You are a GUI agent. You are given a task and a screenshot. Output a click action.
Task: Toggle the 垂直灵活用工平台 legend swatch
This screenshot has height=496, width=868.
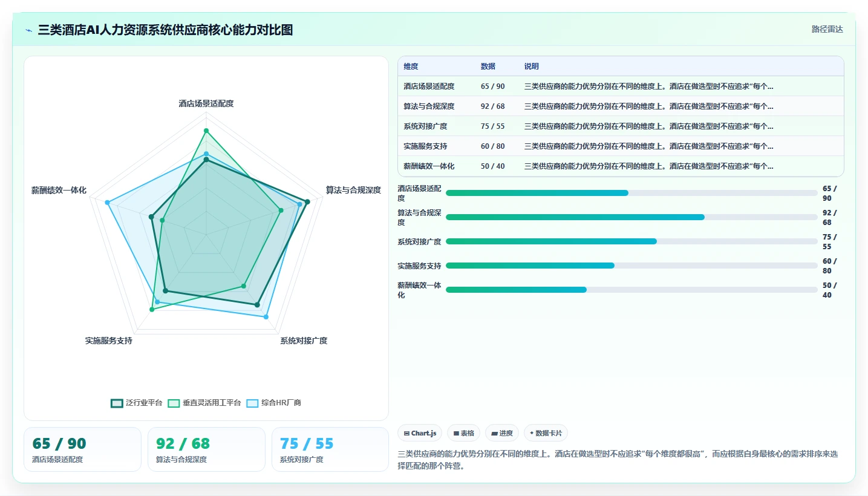point(174,403)
